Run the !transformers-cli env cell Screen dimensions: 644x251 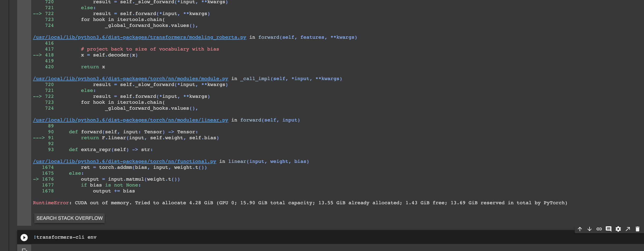[x=24, y=237]
